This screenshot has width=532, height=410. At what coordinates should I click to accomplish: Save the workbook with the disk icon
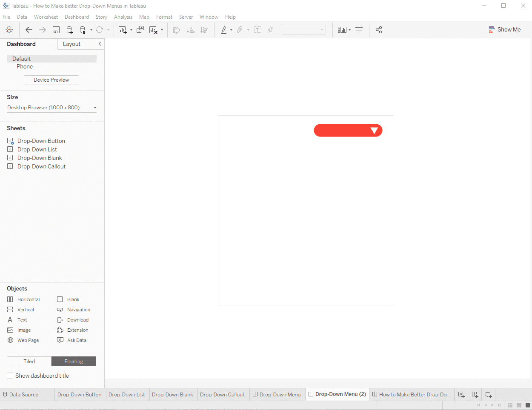point(56,30)
